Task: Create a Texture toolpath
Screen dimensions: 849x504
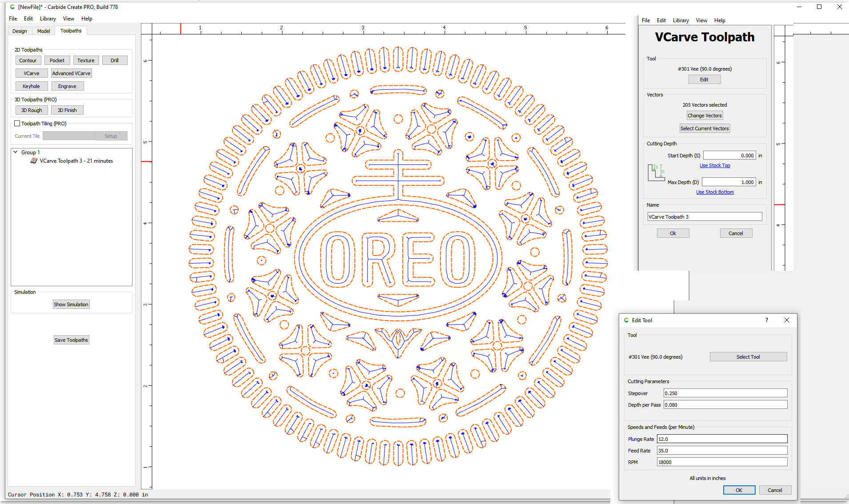Action: pos(86,60)
